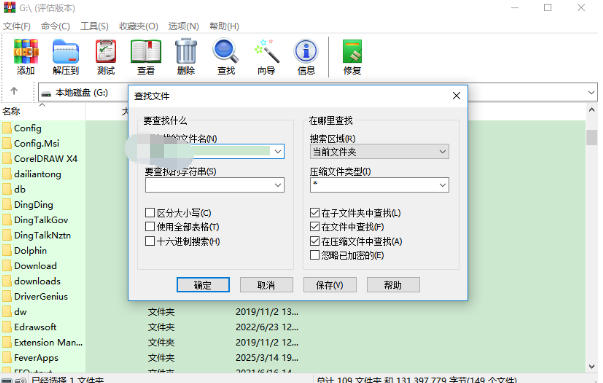Screen dimensions: 603x383
Task: Uncheck 在压缩文件中查找 checkbox
Action: [315, 241]
